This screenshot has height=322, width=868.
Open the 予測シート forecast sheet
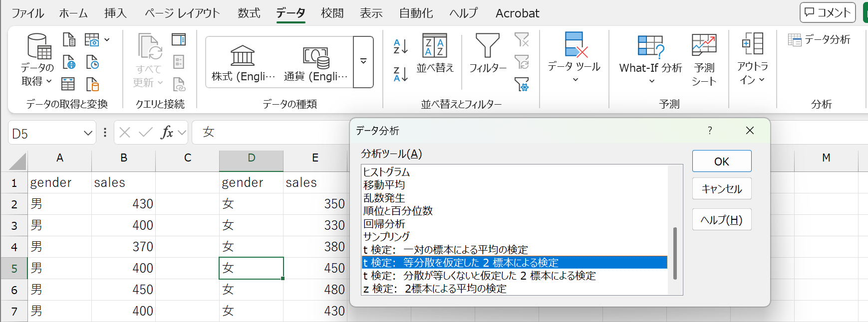[x=704, y=59]
